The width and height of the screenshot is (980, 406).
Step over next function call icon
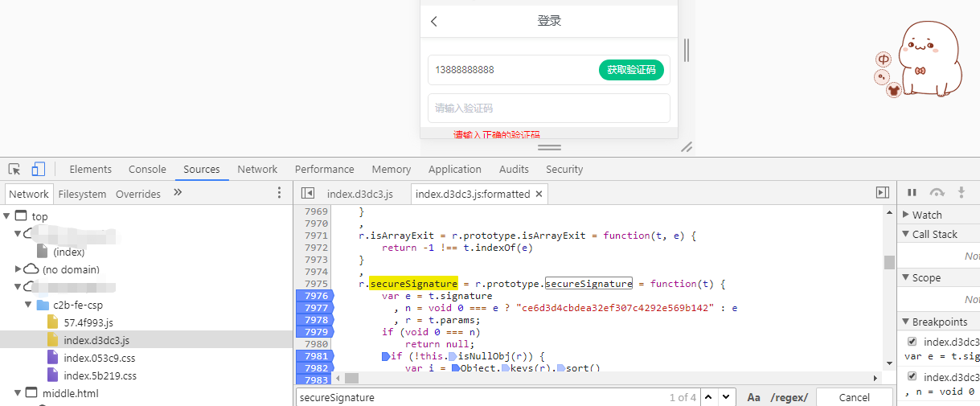coord(937,193)
